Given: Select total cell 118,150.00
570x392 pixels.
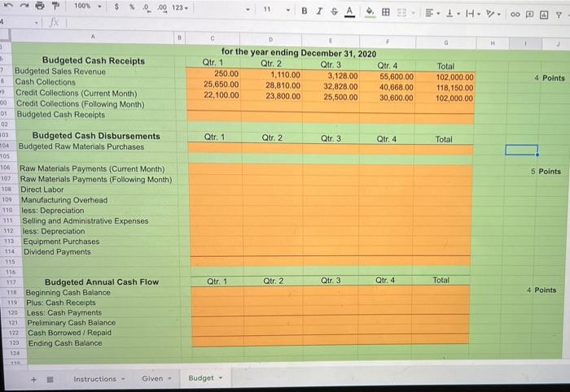Looking at the screenshot, I should click(x=445, y=88).
